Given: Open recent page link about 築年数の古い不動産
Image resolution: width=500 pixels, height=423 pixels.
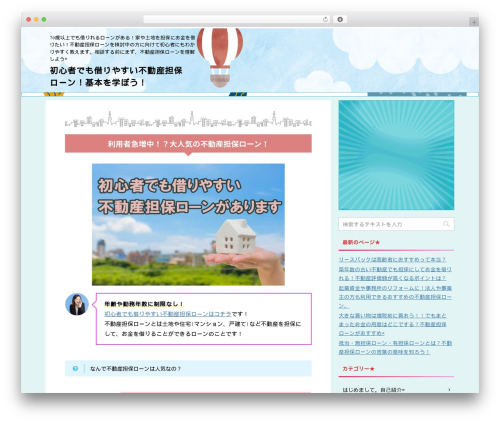Looking at the screenshot, I should tap(395, 273).
